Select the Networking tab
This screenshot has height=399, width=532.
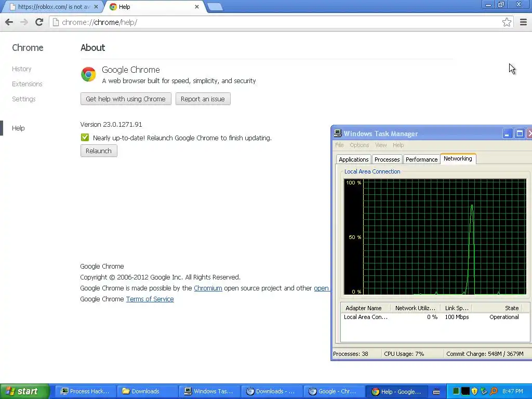click(458, 158)
